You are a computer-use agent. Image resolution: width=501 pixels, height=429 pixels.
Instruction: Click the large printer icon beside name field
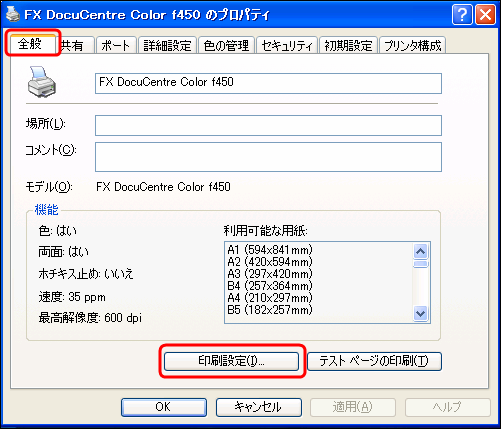[x=42, y=82]
